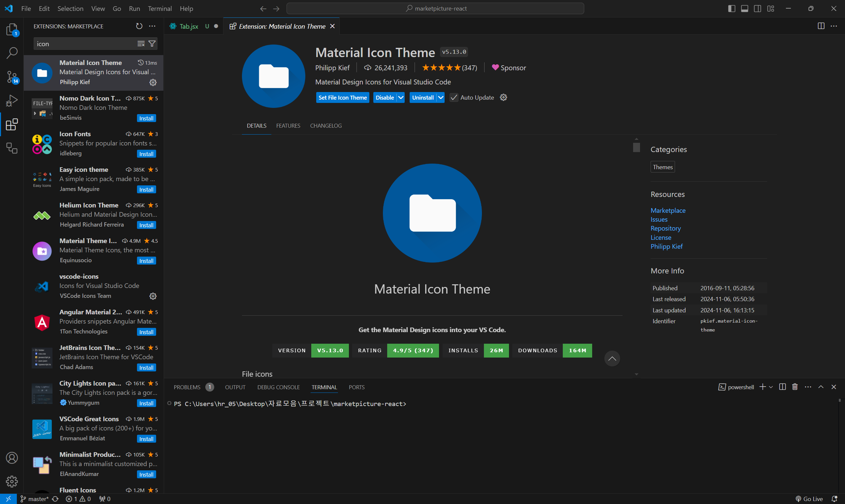Open the Search view in activity bar
This screenshot has width=845, height=504.
[12, 53]
